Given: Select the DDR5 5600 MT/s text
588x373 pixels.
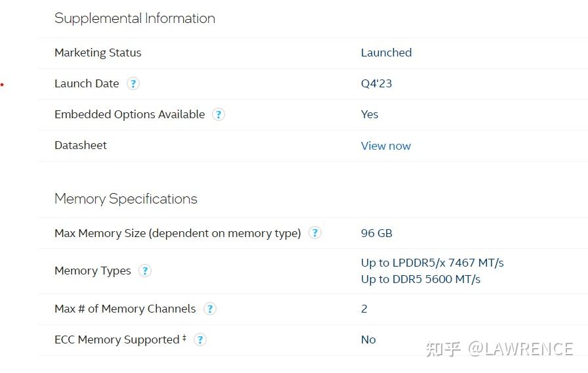Looking at the screenshot, I should click(421, 279).
